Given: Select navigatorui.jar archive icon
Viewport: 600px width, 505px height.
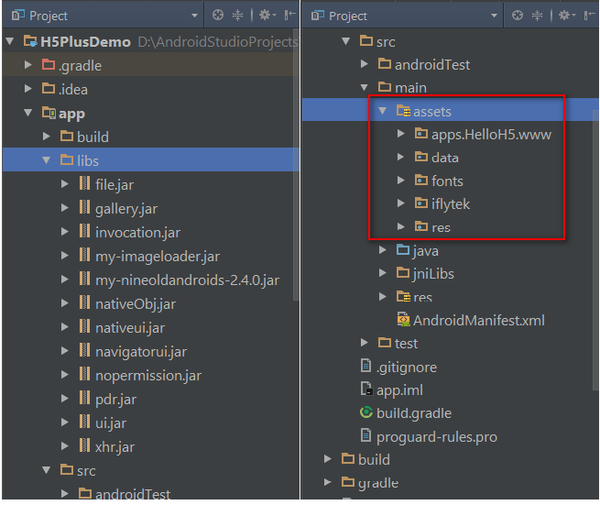Looking at the screenshot, I should [x=85, y=350].
